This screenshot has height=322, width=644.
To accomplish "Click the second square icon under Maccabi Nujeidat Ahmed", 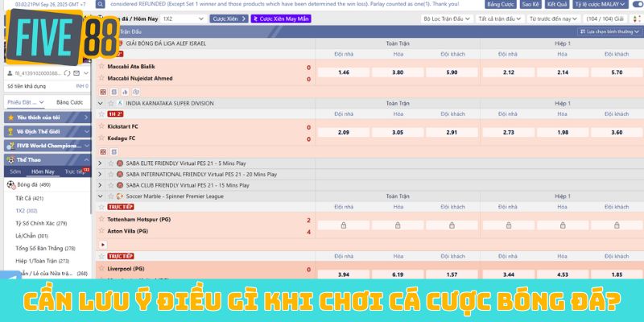I will [114, 92].
